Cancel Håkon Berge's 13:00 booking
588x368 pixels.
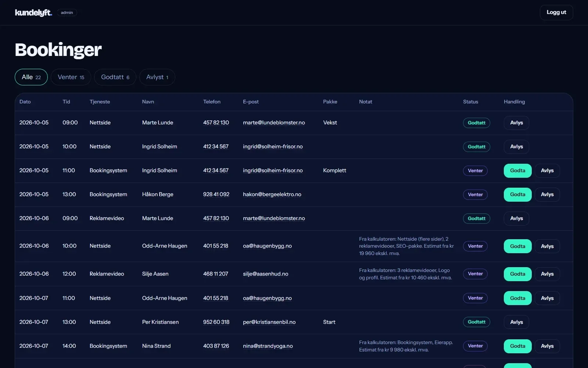click(x=547, y=194)
